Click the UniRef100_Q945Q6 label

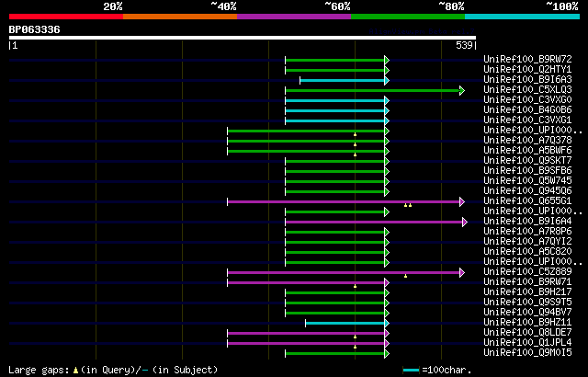(x=527, y=191)
